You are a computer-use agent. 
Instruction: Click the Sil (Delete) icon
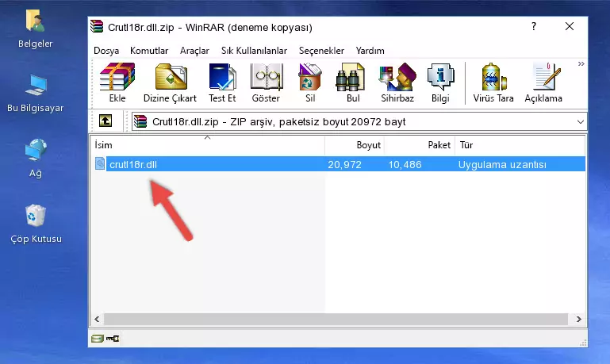(310, 82)
